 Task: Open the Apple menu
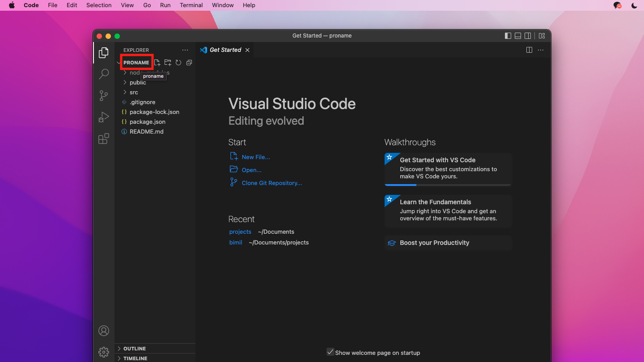(x=12, y=5)
